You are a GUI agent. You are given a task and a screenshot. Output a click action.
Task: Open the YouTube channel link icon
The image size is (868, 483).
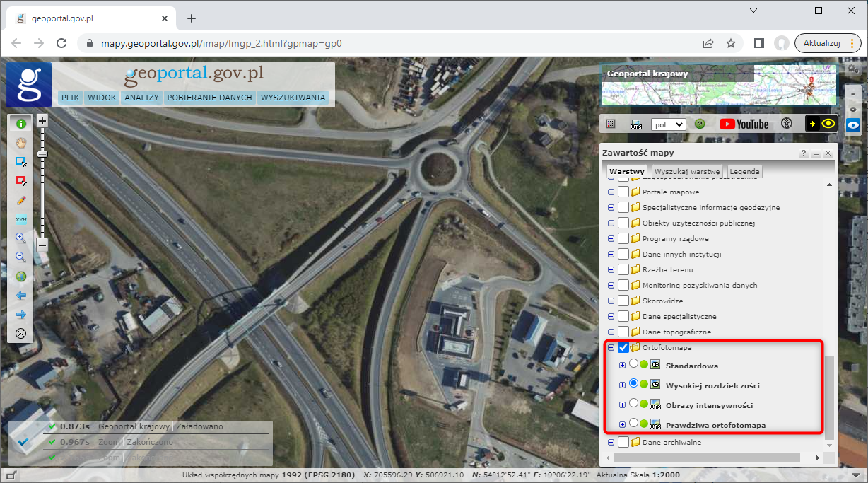(744, 124)
